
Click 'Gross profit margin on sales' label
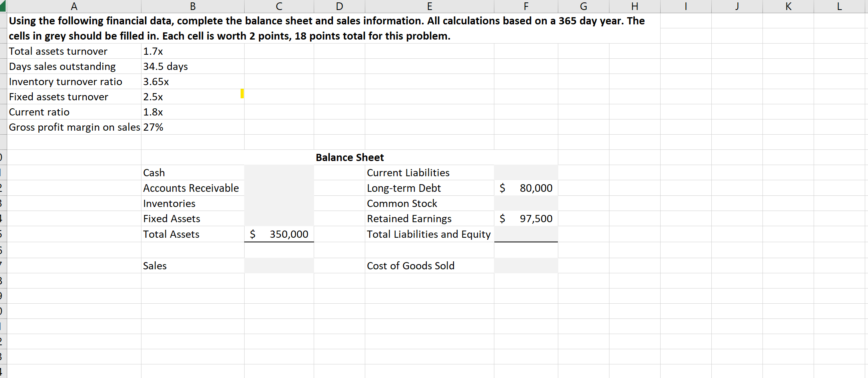(x=74, y=127)
